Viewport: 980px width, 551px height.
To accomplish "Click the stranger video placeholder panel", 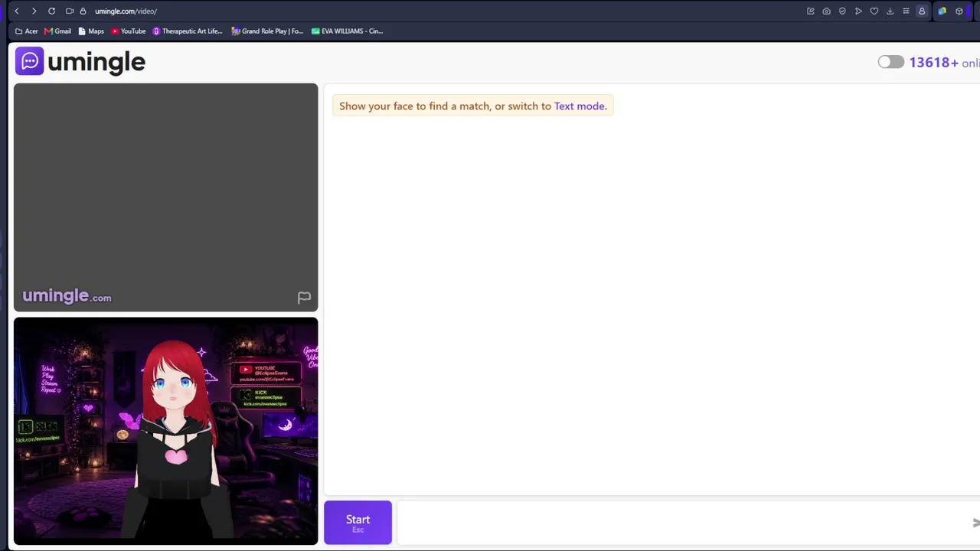I will tap(165, 197).
